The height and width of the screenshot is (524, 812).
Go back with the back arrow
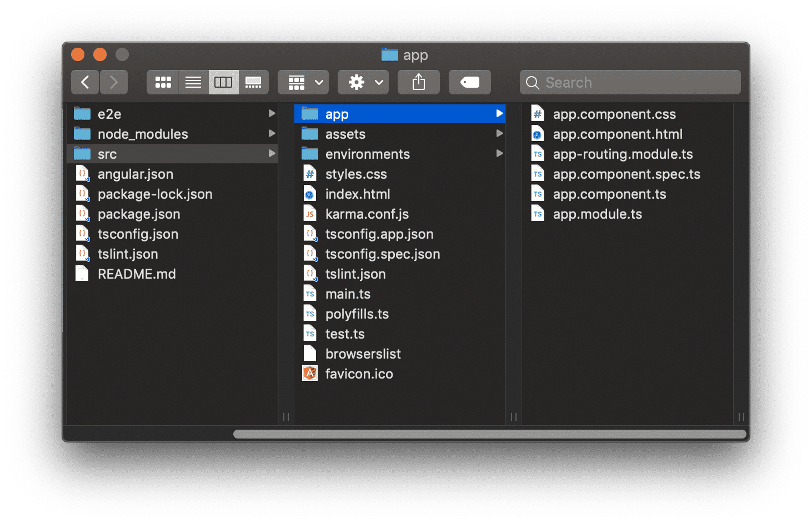point(85,83)
